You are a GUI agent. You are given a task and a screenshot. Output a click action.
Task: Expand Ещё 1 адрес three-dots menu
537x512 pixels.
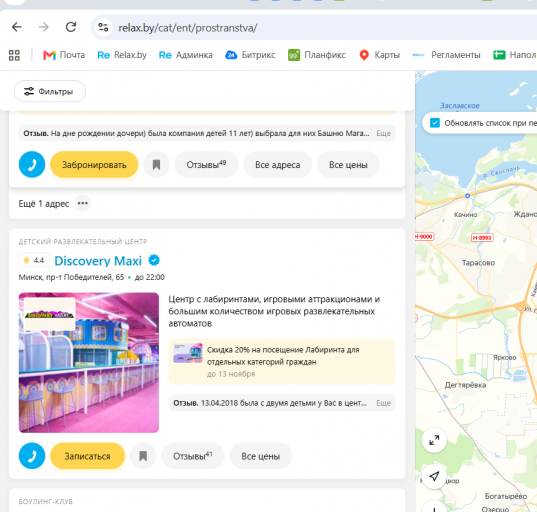click(83, 203)
